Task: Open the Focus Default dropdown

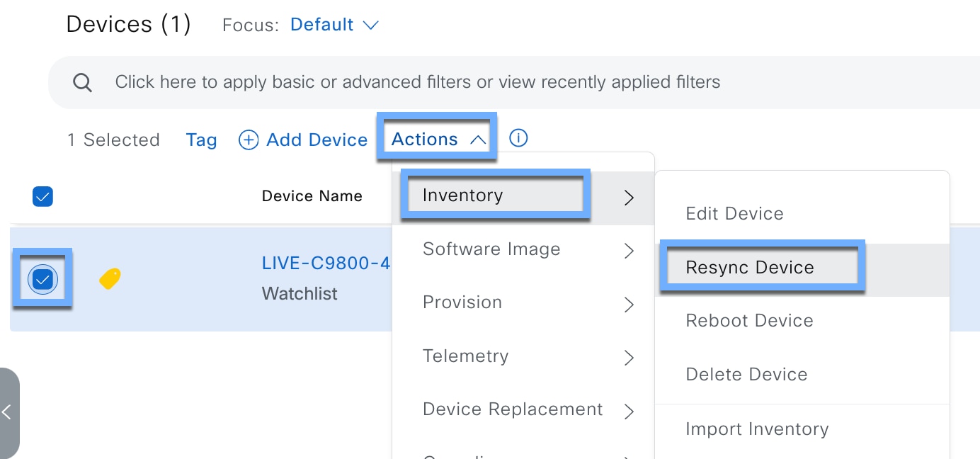Action: pyautogui.click(x=334, y=25)
